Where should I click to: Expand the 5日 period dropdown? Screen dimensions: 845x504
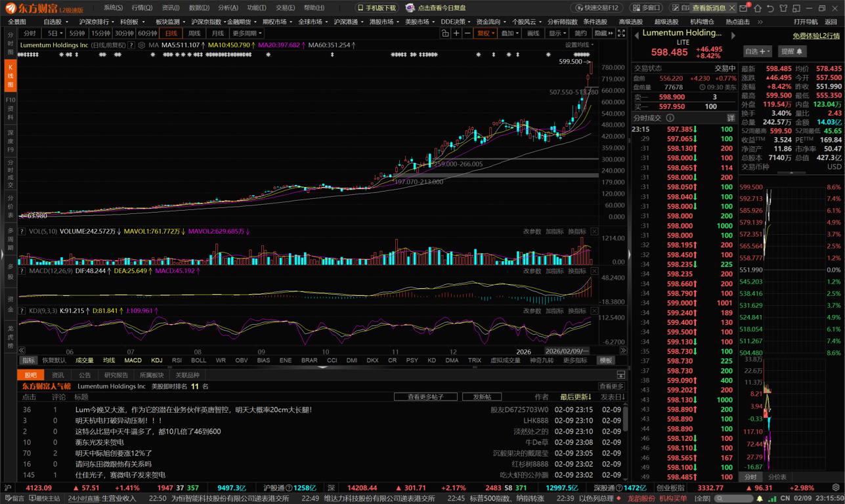click(54, 33)
